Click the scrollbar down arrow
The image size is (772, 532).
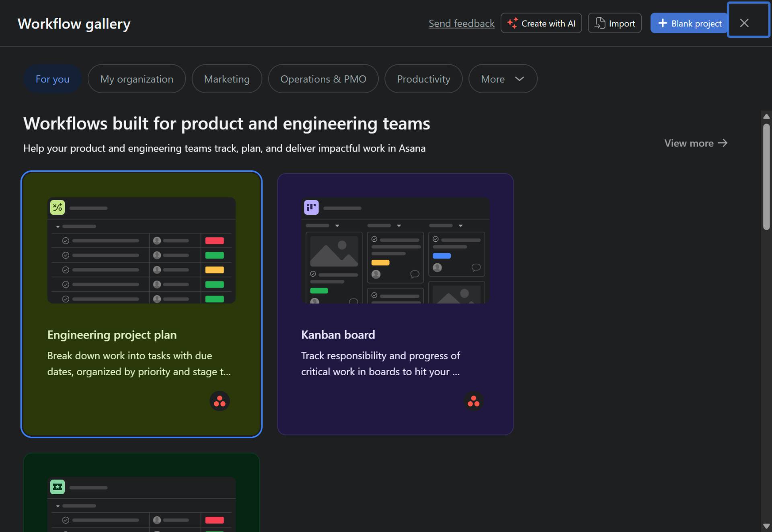[766, 526]
